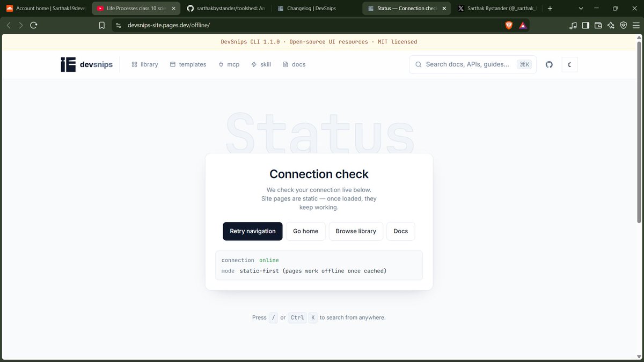644x362 pixels.
Task: Open site settings icon in address bar
Action: (119, 25)
